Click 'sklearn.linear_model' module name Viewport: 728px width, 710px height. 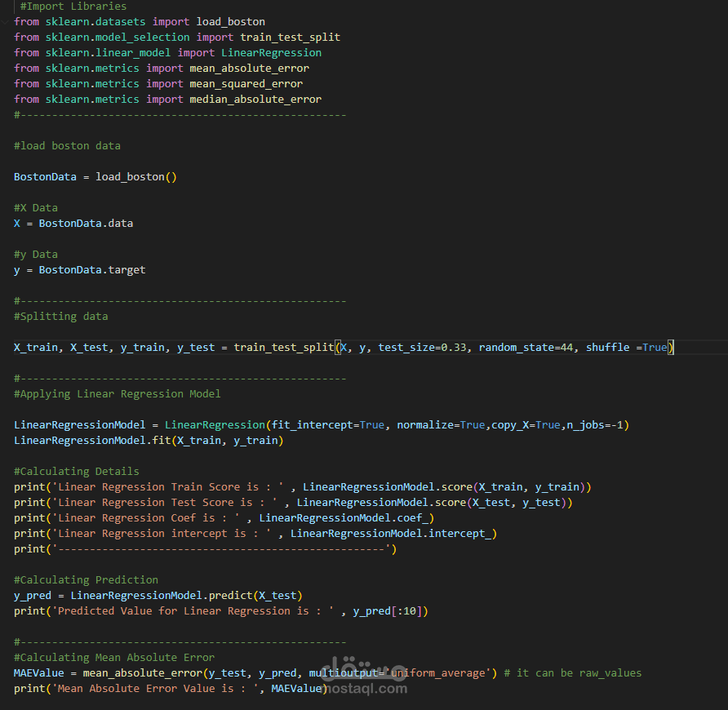pyautogui.click(x=108, y=53)
